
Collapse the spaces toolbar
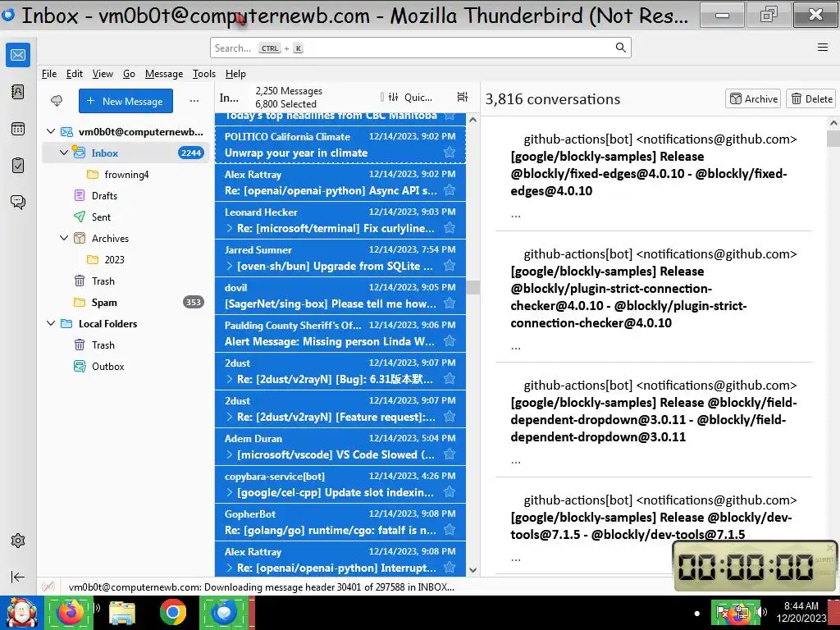(x=18, y=577)
